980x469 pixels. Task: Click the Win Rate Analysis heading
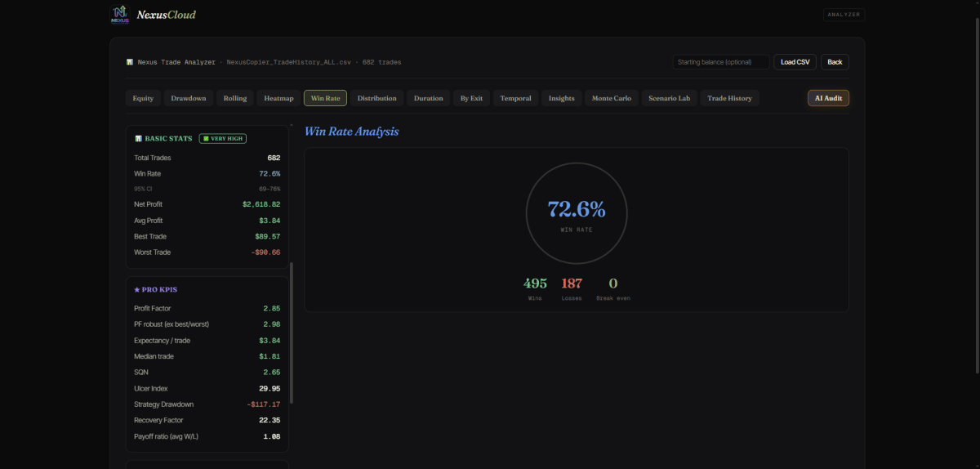(352, 131)
